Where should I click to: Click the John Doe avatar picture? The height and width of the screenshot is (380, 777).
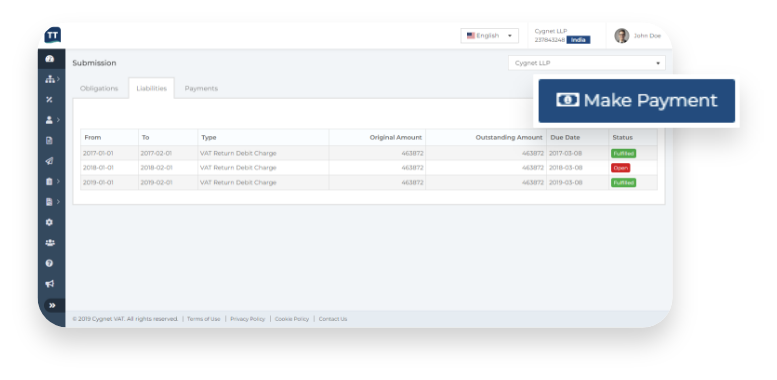click(621, 36)
